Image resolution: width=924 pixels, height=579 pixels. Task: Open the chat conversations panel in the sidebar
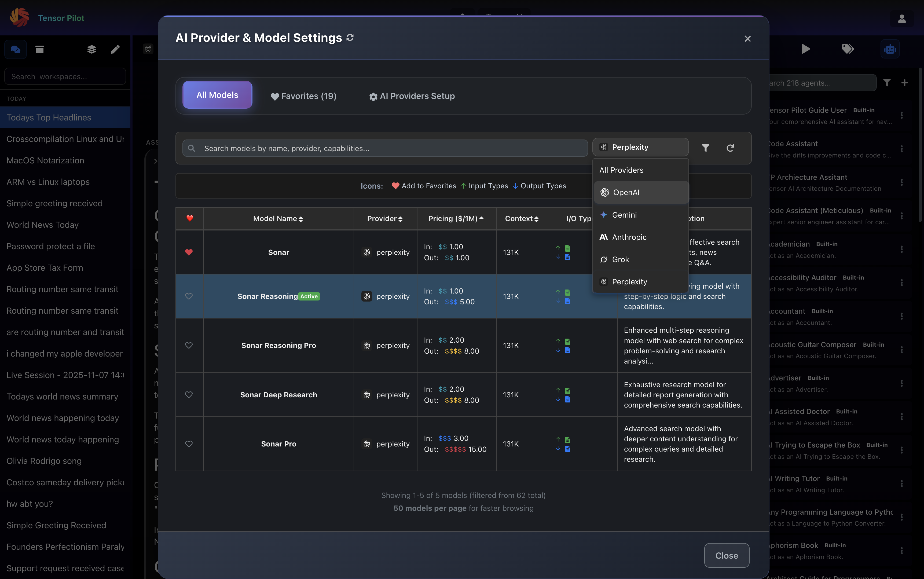click(15, 49)
